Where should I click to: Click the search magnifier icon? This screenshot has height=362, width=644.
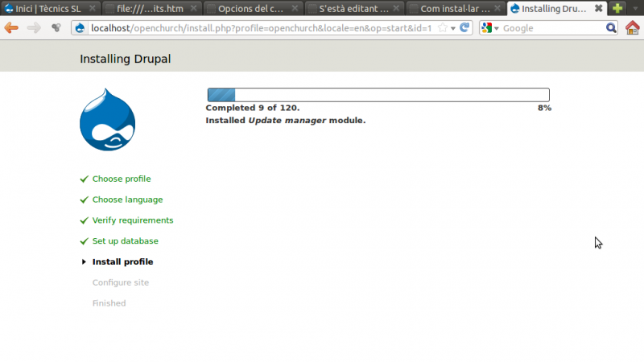pos(611,27)
